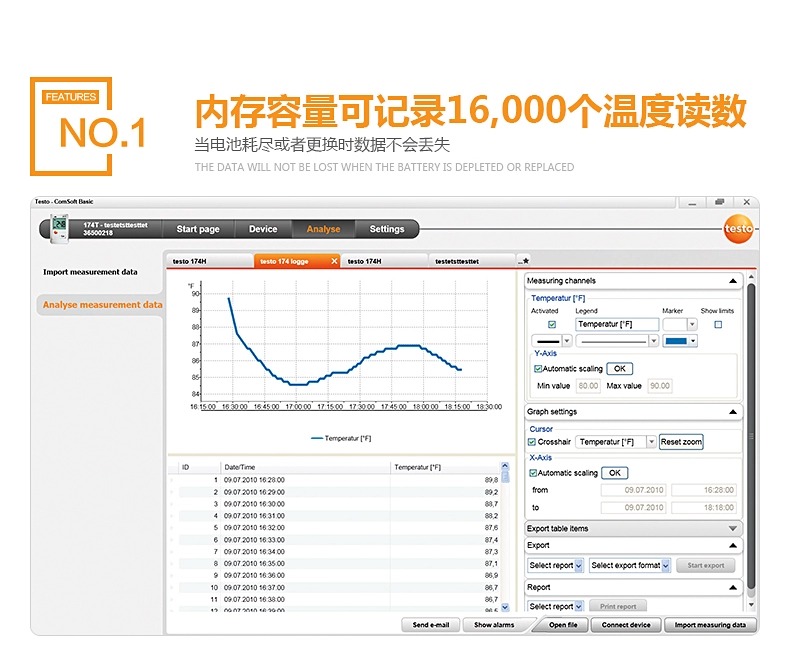
Task: Close the testo 174 logge tab
Action: pyautogui.click(x=334, y=261)
